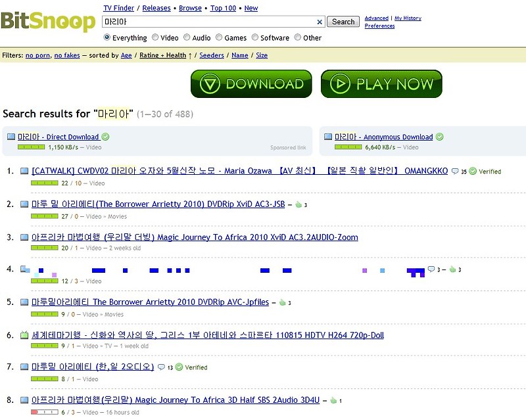Select the Games radio button

(x=219, y=37)
